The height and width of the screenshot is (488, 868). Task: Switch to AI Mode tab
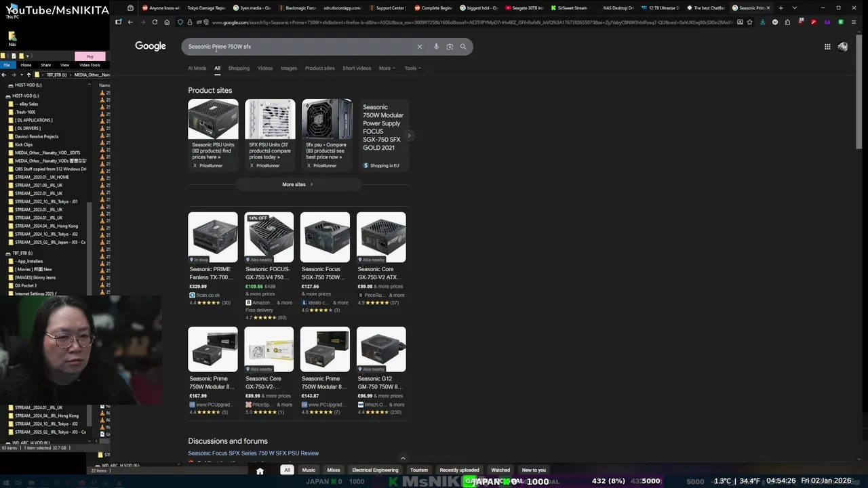197,68
